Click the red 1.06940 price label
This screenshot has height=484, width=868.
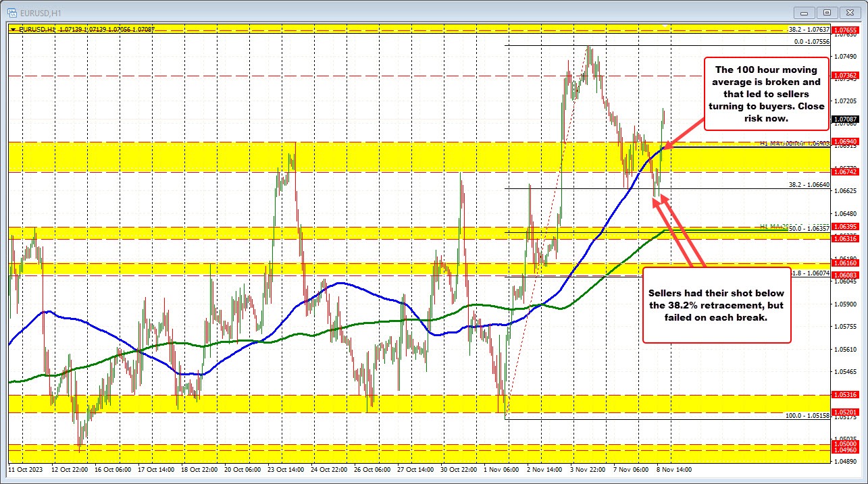(x=846, y=141)
